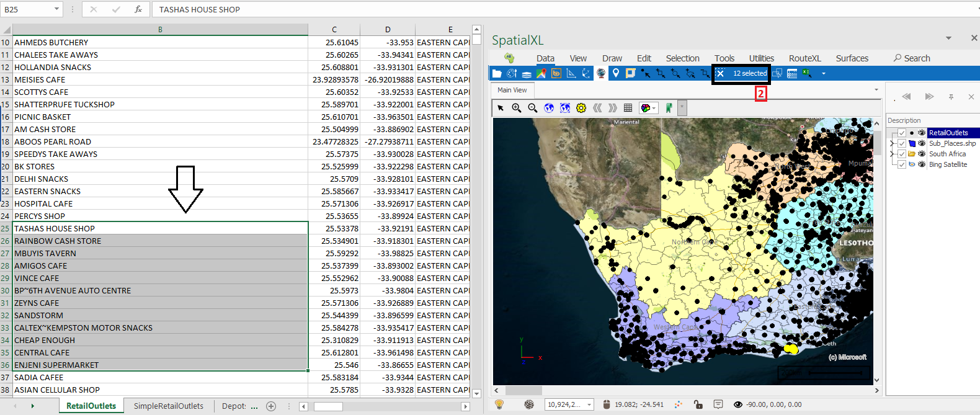Clear selection with the 12 selected button
Viewport: 980px width, 415px height.
click(742, 73)
